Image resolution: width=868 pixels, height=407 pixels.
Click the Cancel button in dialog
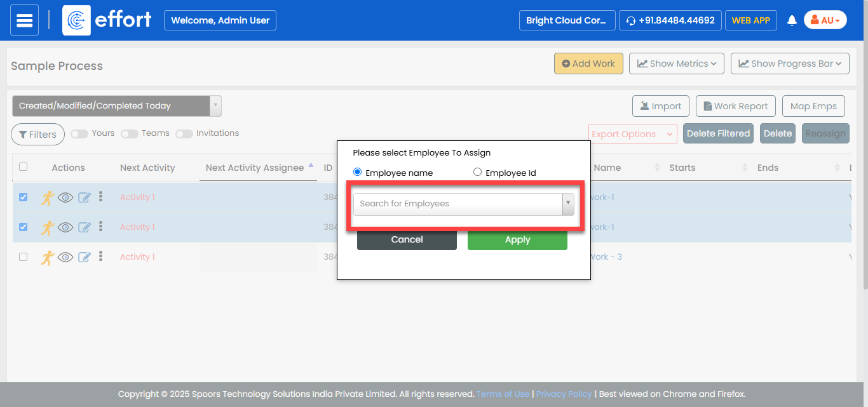[x=407, y=239]
